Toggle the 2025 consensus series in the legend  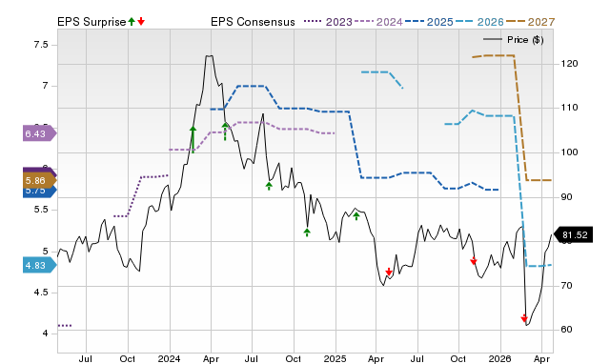click(429, 22)
